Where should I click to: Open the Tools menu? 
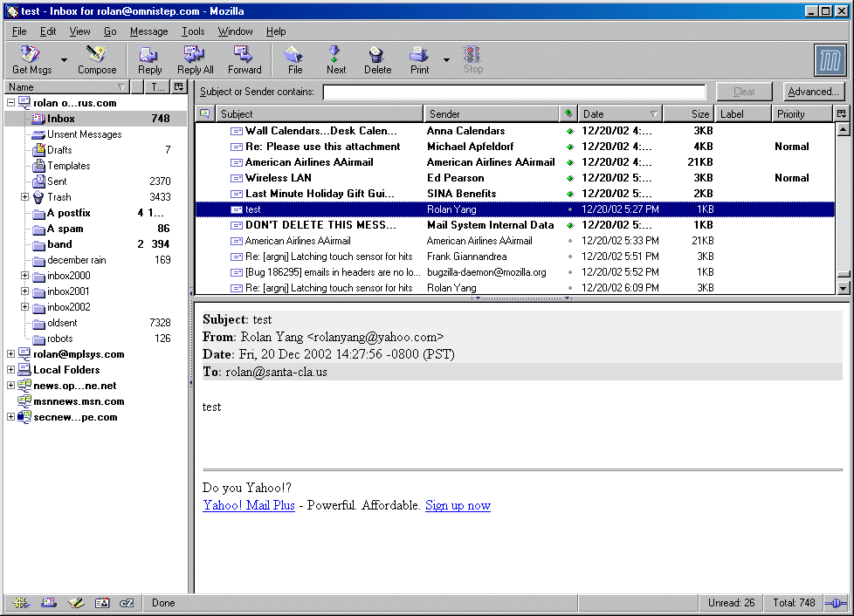(x=193, y=31)
